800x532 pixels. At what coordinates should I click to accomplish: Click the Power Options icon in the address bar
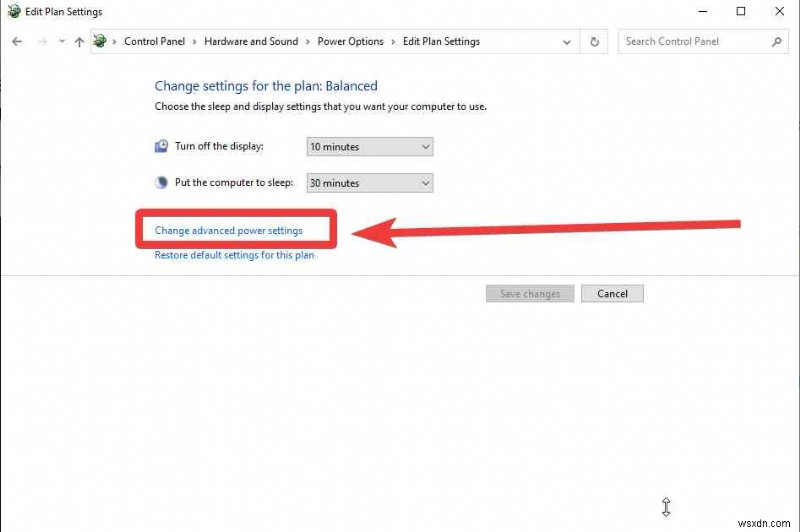100,41
